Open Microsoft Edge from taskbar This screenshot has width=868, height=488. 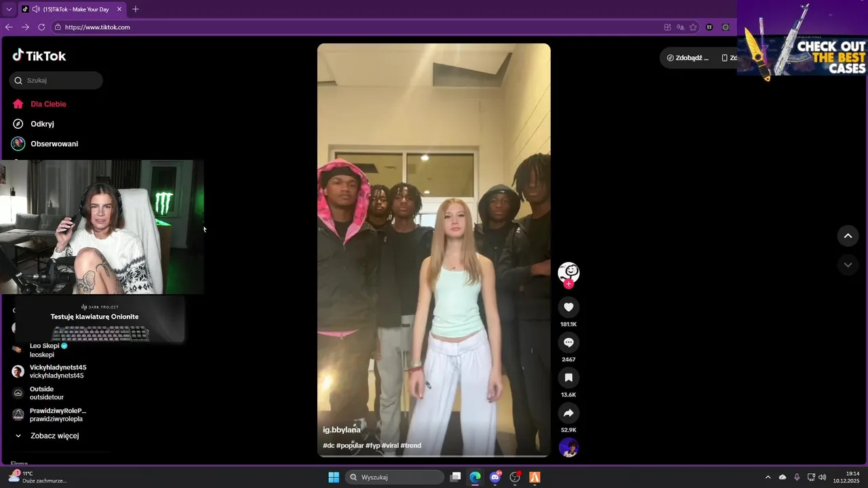pyautogui.click(x=475, y=477)
